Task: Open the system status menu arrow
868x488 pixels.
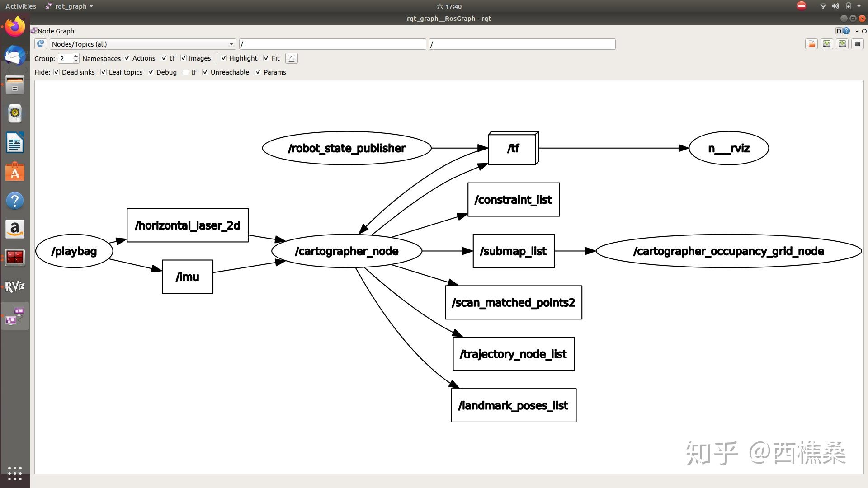Action: [x=859, y=6]
